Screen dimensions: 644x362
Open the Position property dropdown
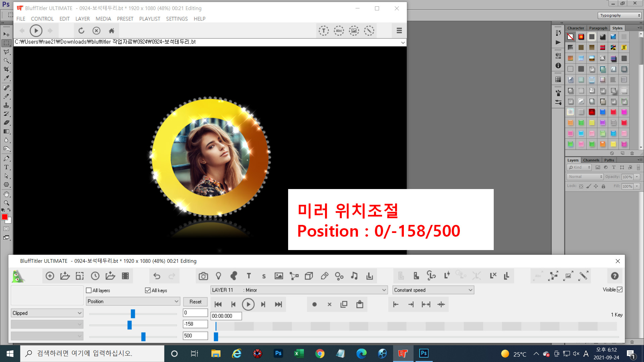(133, 301)
